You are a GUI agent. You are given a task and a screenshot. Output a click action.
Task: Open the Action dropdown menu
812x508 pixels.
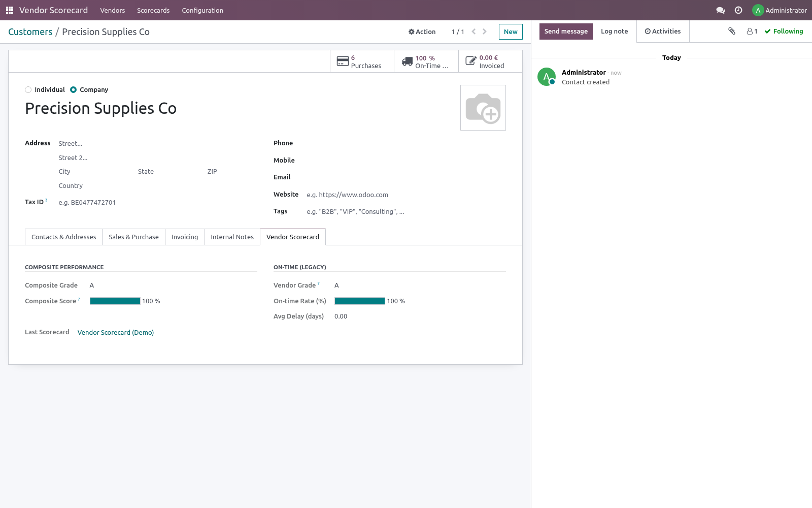pos(422,31)
